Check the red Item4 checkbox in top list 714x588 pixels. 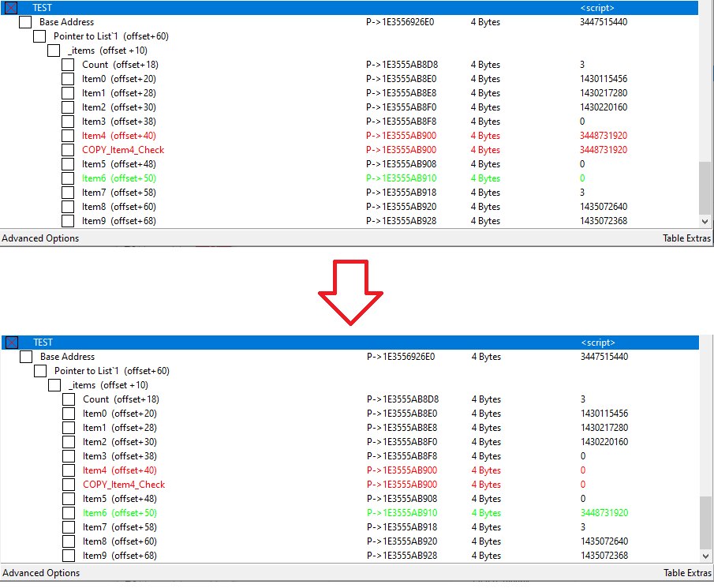click(x=69, y=136)
